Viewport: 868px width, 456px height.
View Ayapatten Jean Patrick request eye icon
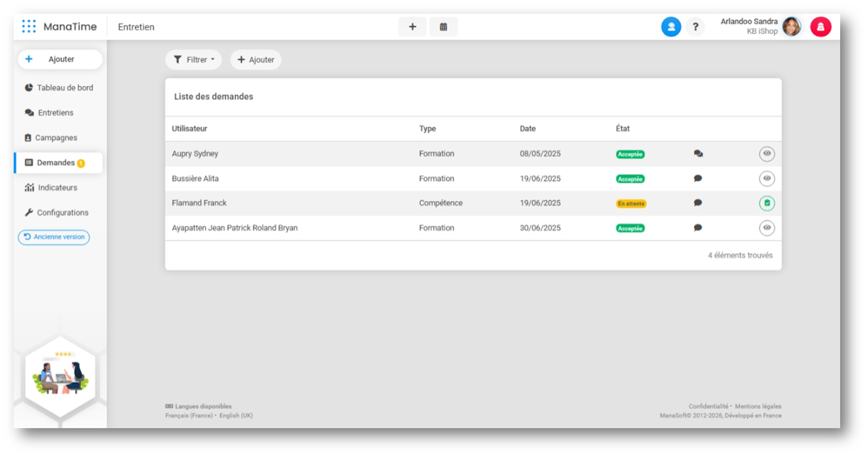point(766,228)
